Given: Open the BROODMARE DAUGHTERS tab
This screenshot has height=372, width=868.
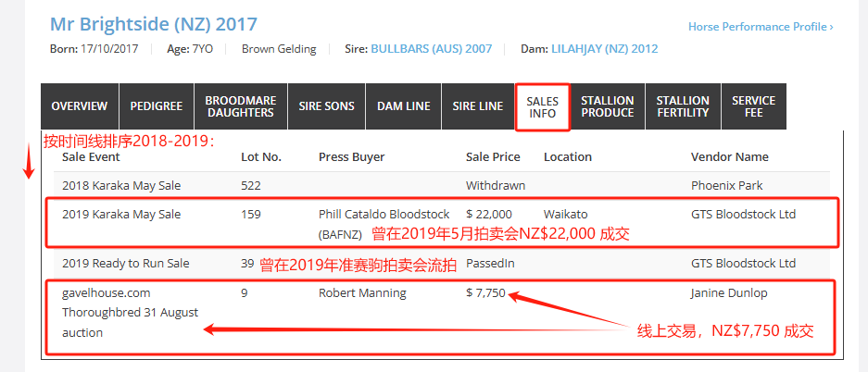Looking at the screenshot, I should tap(241, 106).
